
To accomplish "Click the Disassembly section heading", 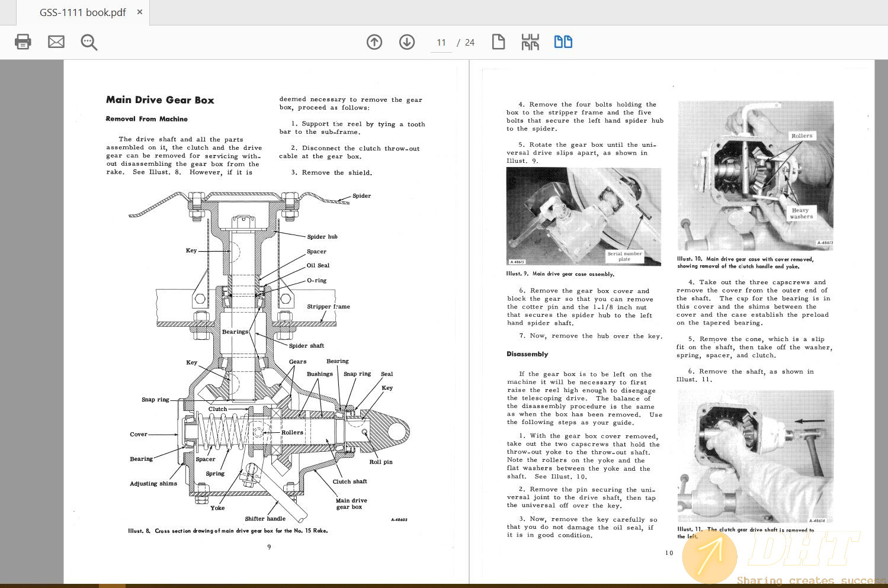I will (527, 354).
